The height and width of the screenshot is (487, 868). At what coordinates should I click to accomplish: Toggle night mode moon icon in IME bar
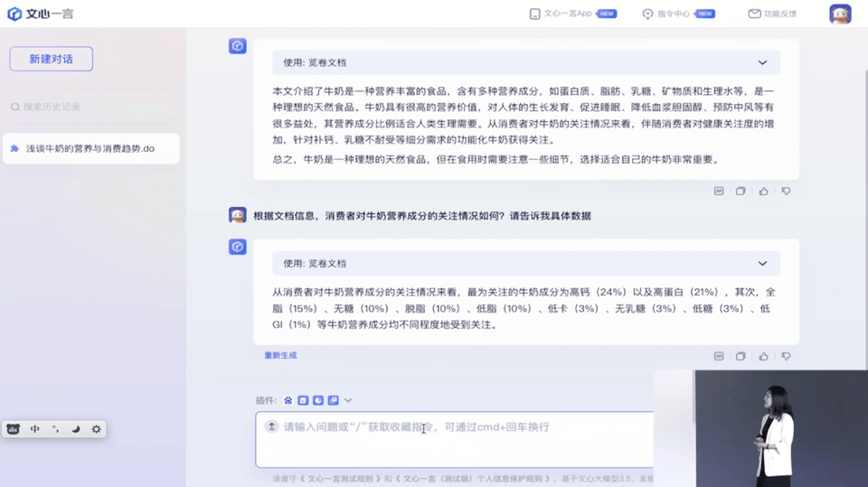click(x=76, y=429)
